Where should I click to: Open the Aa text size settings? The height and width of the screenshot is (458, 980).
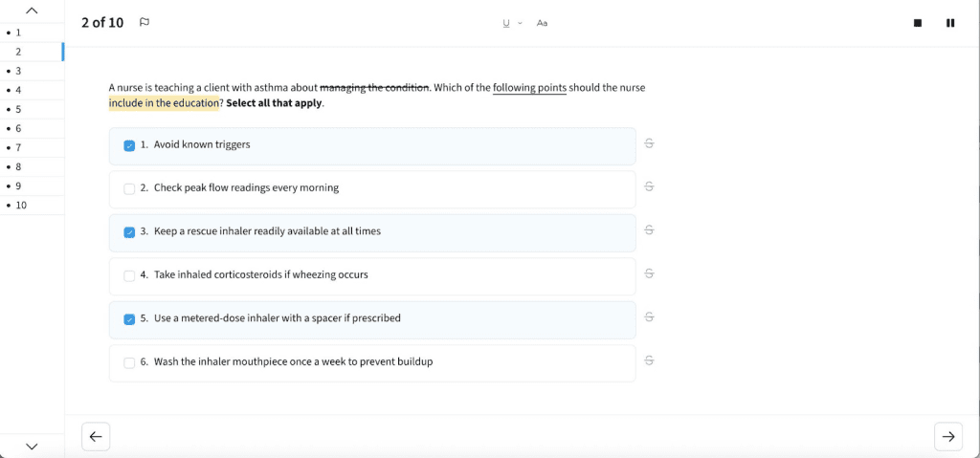point(542,23)
